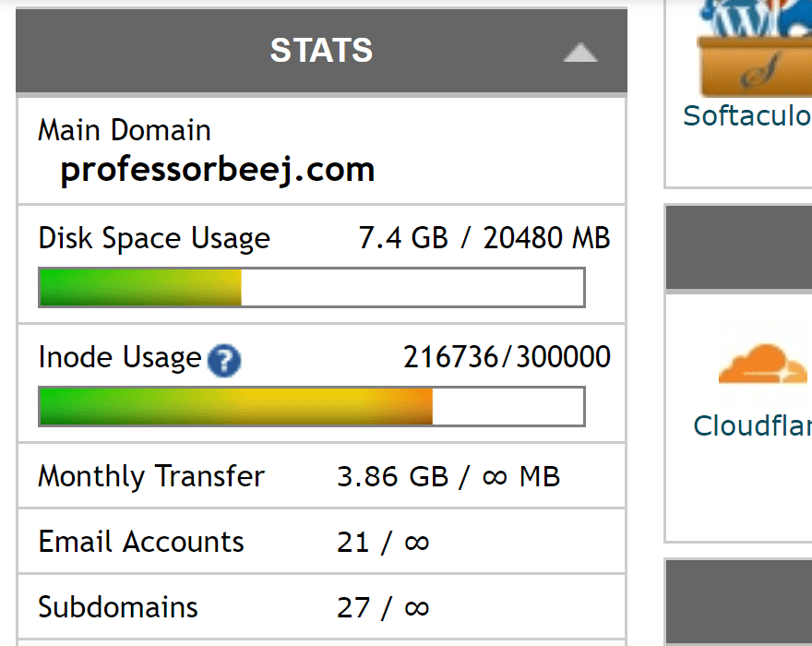The image size is (812, 646).
Task: Click the Inode Usage progress bar
Action: coord(311,406)
